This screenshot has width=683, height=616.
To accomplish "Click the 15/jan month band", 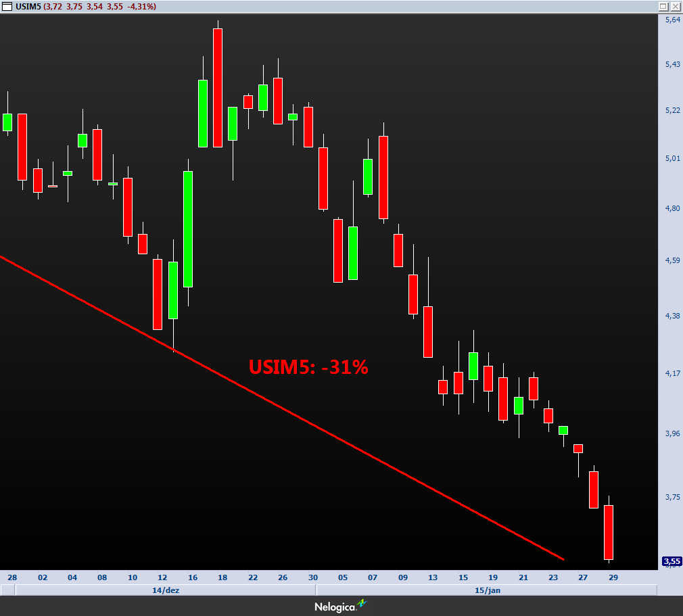I will (x=486, y=590).
